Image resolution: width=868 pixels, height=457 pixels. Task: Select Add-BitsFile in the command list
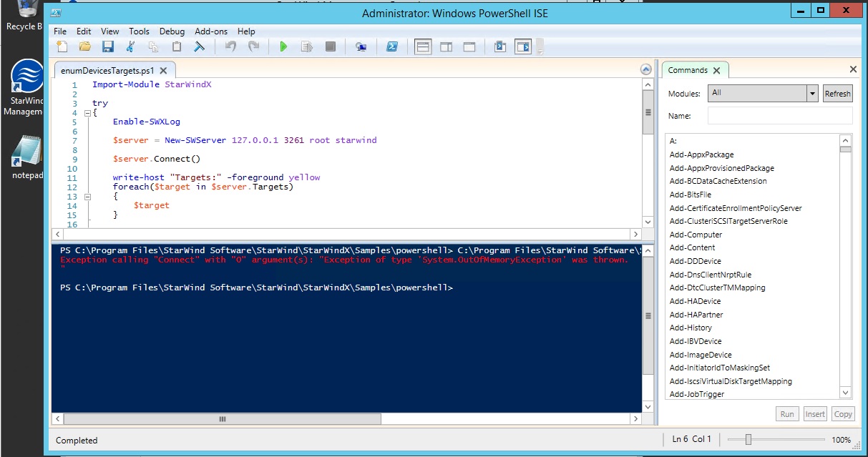pos(690,195)
